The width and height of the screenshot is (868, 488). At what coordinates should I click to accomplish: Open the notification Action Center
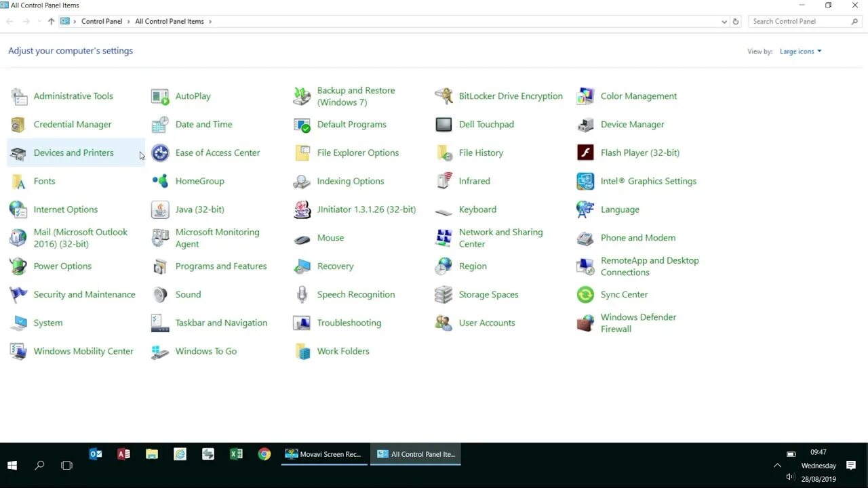851,466
